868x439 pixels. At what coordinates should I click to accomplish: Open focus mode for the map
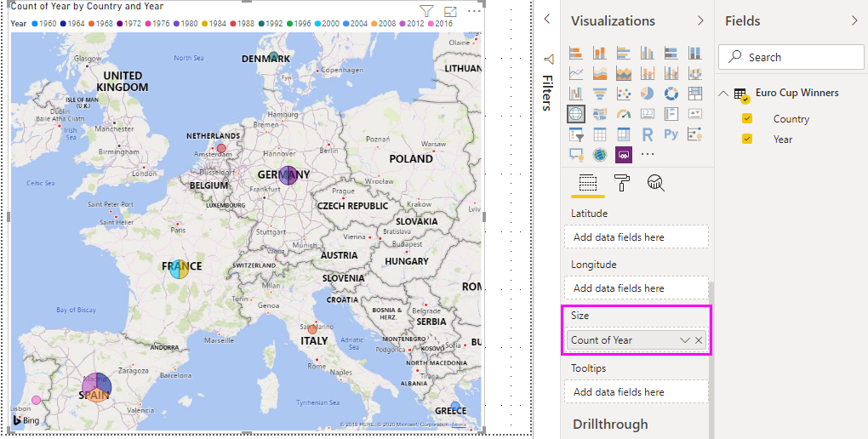coord(450,11)
